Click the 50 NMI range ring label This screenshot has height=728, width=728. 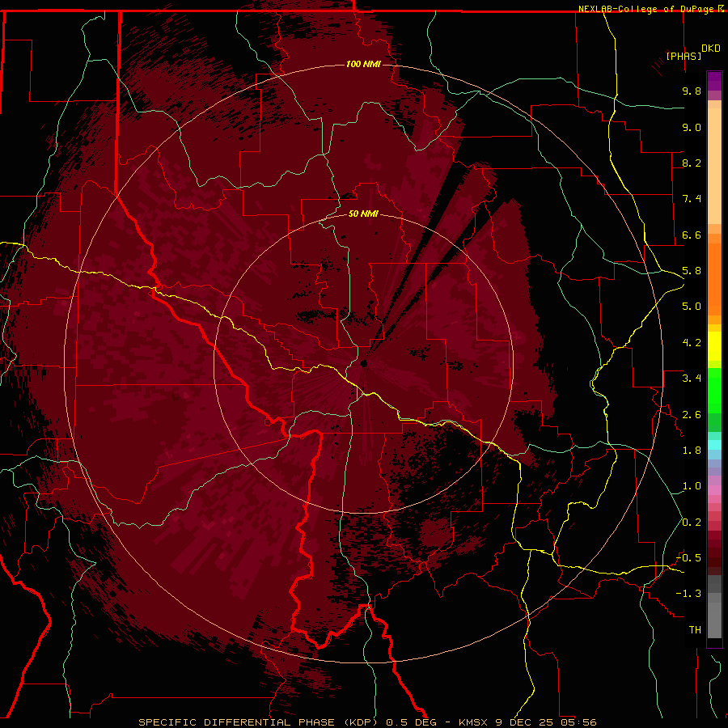(363, 214)
